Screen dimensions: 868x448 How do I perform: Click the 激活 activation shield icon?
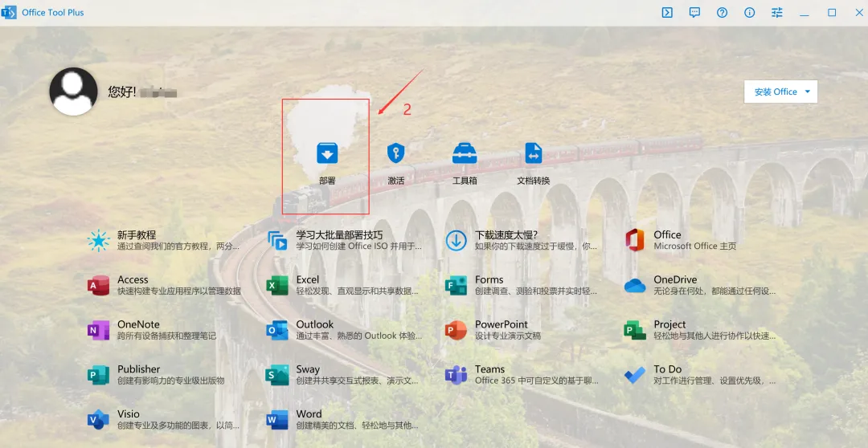395,153
